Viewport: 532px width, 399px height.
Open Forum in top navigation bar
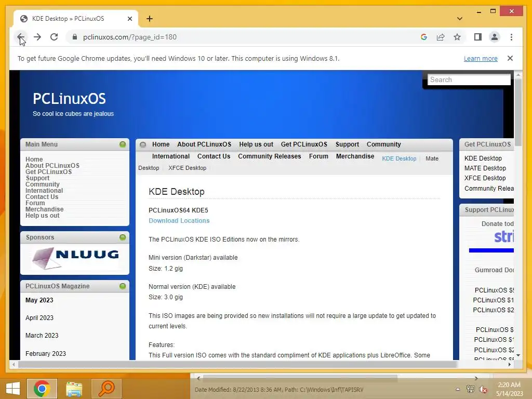click(318, 156)
